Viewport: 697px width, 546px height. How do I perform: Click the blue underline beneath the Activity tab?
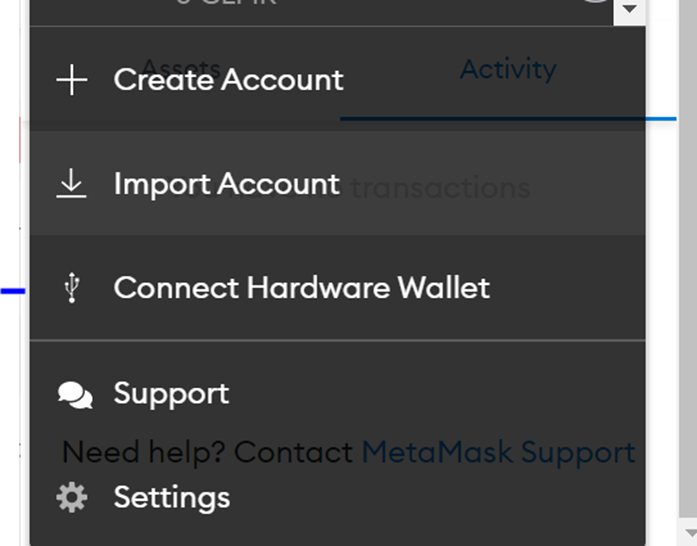point(508,119)
